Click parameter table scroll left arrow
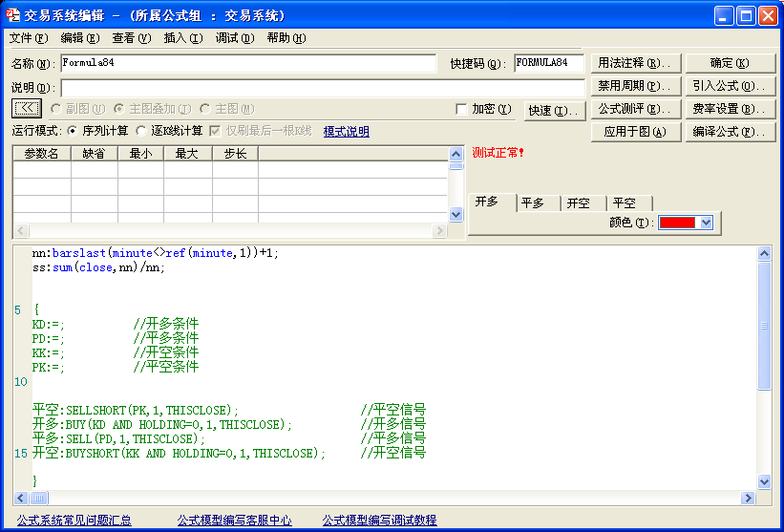784x532 pixels. coord(20,230)
